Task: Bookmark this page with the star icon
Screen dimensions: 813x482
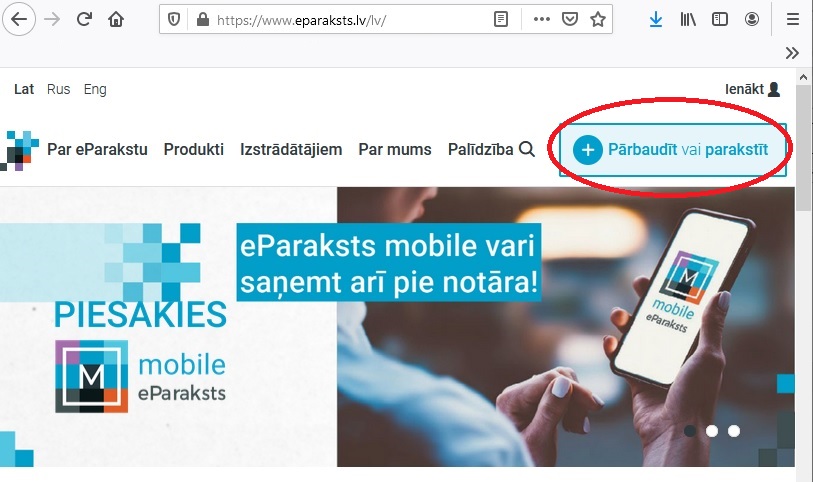Action: tap(598, 20)
